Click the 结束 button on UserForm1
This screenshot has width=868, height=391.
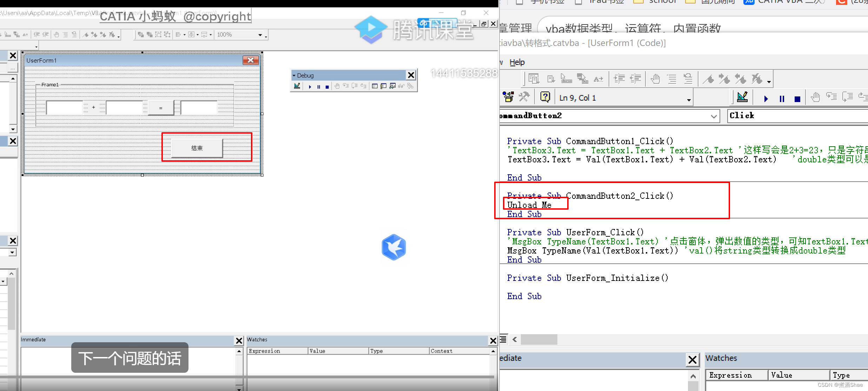click(x=197, y=148)
